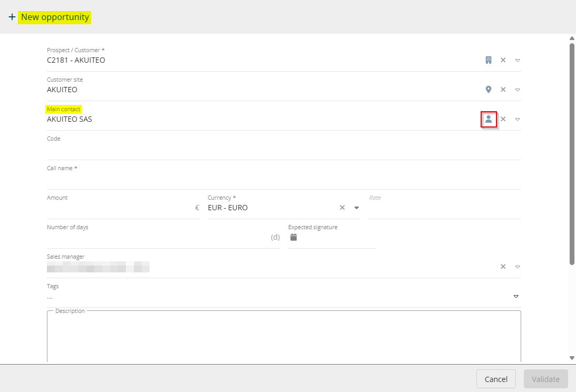The image size is (576, 392).
Task: Click the person icon for Main contact
Action: (x=489, y=119)
